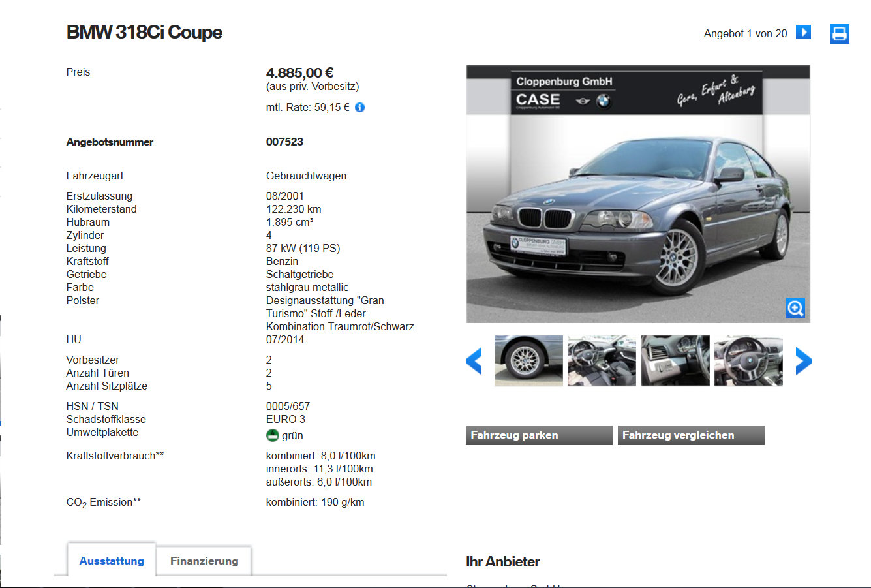Show next thumbnails with right arrow

pos(803,360)
